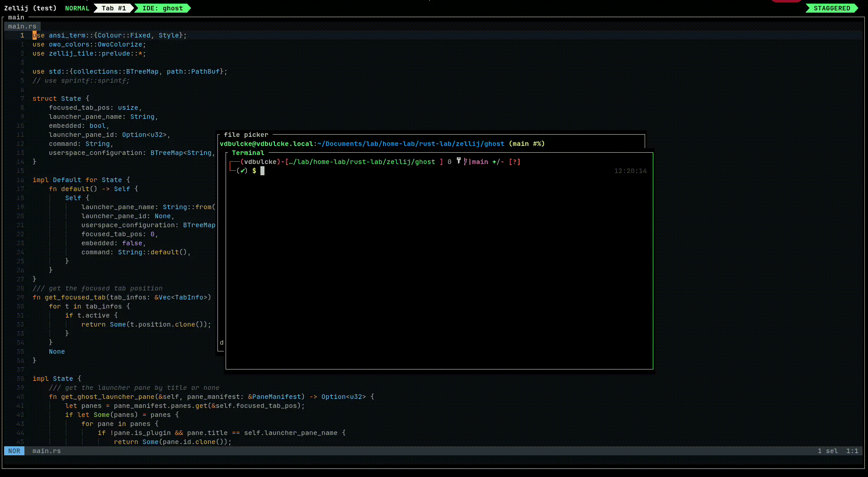Select Tab #1 in Zellij tab bar

(x=113, y=8)
